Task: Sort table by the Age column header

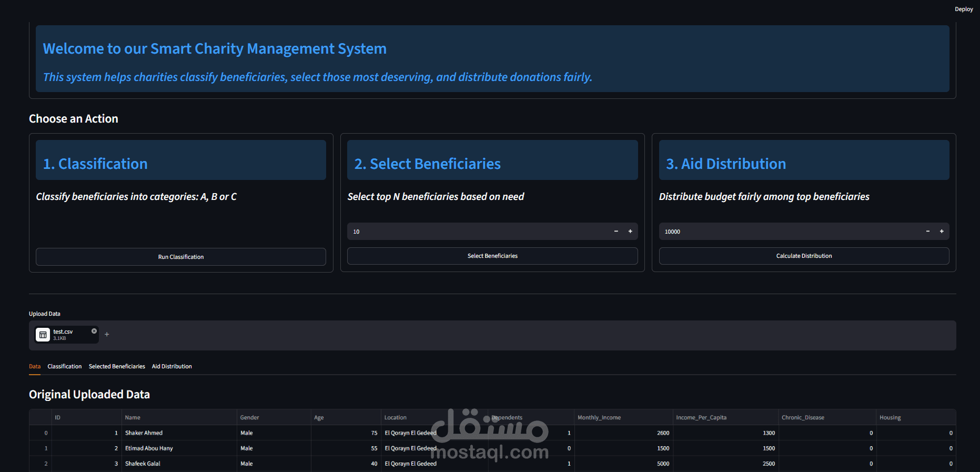Action: 346,417
